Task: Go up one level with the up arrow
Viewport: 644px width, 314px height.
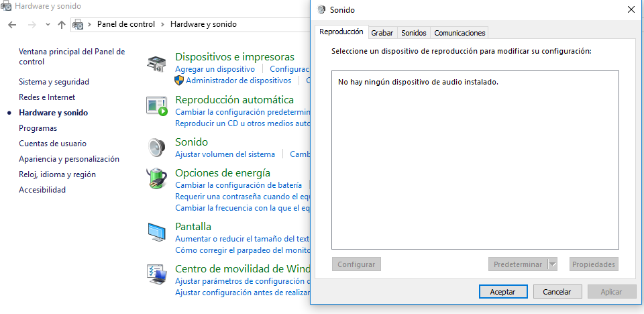Action: tap(62, 24)
